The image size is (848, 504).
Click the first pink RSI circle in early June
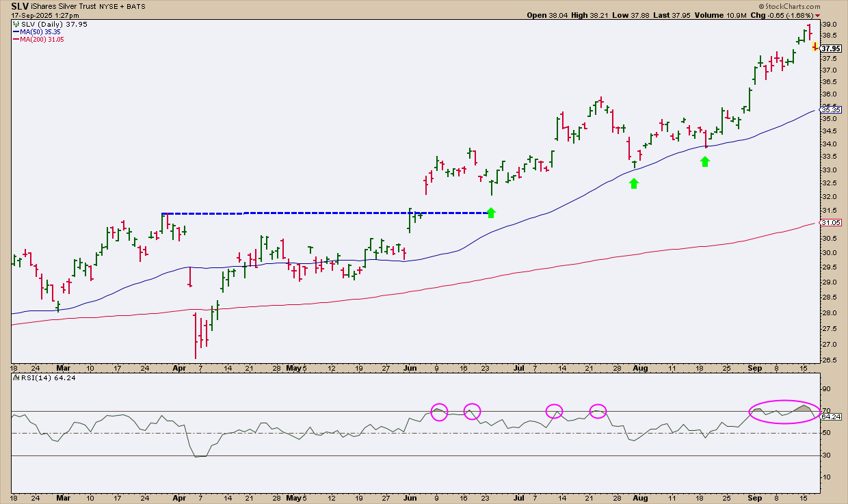tap(439, 411)
